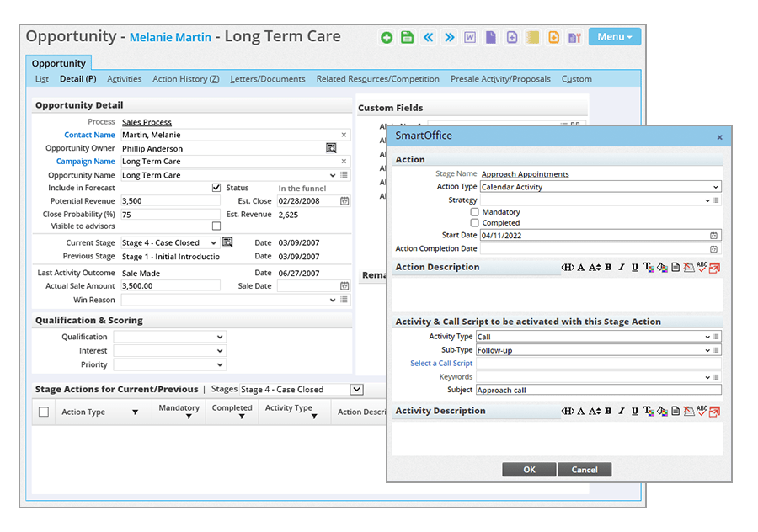Open the Letters/Documents tab

pyautogui.click(x=268, y=79)
